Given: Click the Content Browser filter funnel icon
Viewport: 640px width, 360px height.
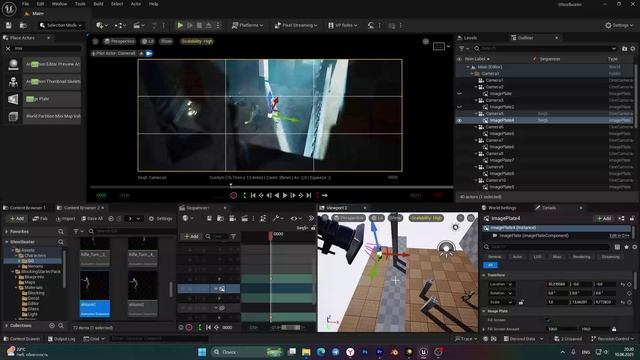Looking at the screenshot, I should click(76, 231).
